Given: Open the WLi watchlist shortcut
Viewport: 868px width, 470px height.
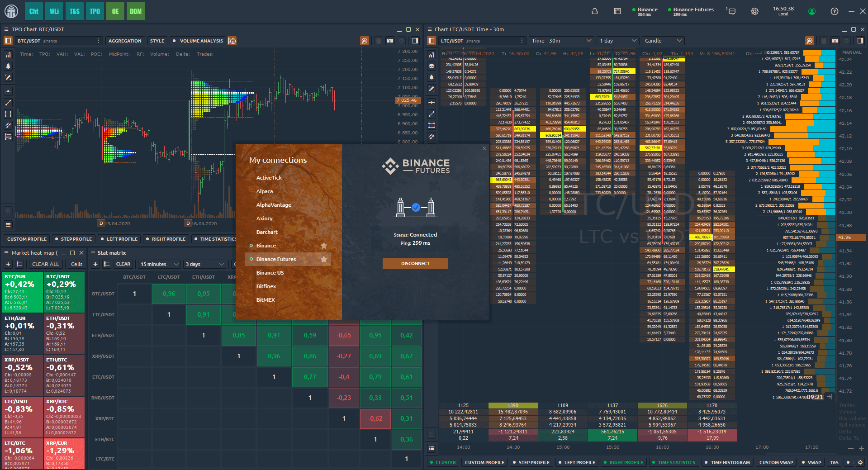Looking at the screenshot, I should (54, 11).
